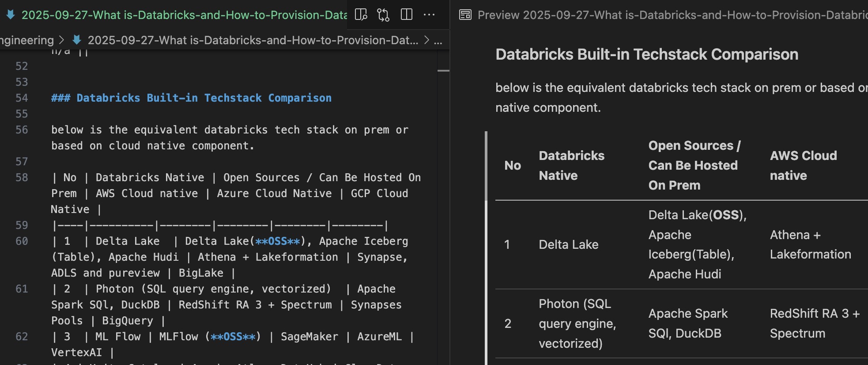Click preview heading 'Databricks Built-in Techstack Comparison'

(647, 54)
